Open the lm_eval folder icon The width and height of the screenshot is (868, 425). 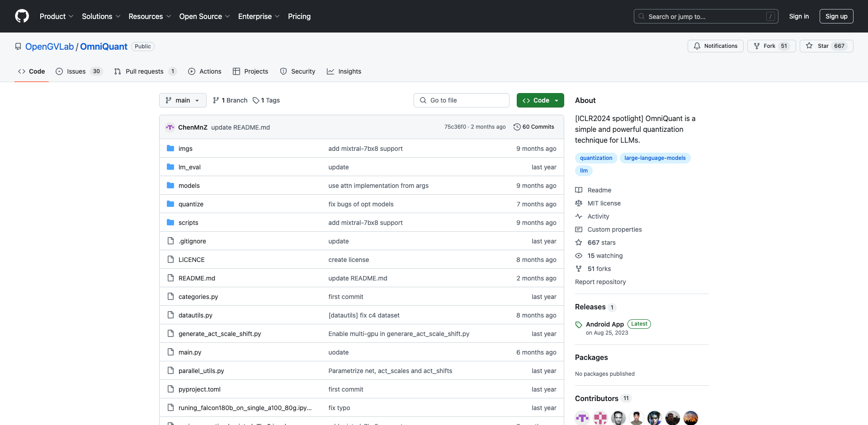pos(170,167)
